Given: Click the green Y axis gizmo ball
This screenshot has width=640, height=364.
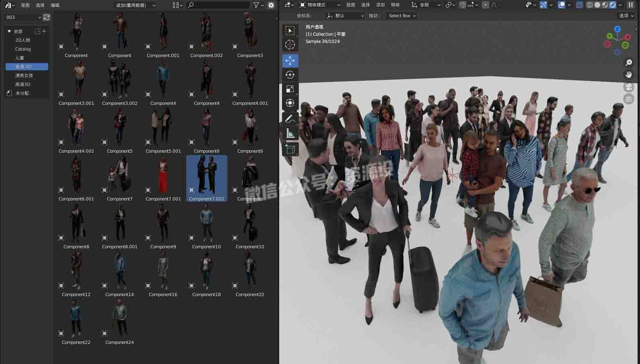Looking at the screenshot, I should (x=625, y=45).
